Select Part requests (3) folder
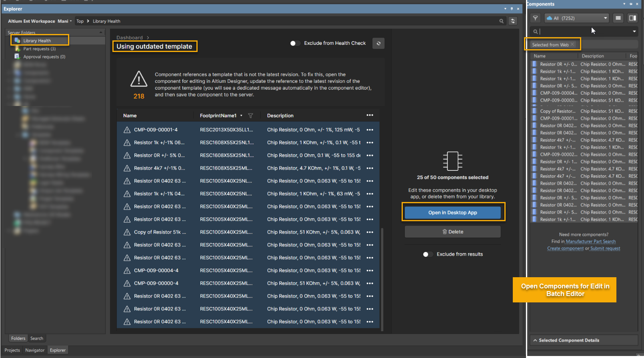The width and height of the screenshot is (644, 358). click(39, 49)
